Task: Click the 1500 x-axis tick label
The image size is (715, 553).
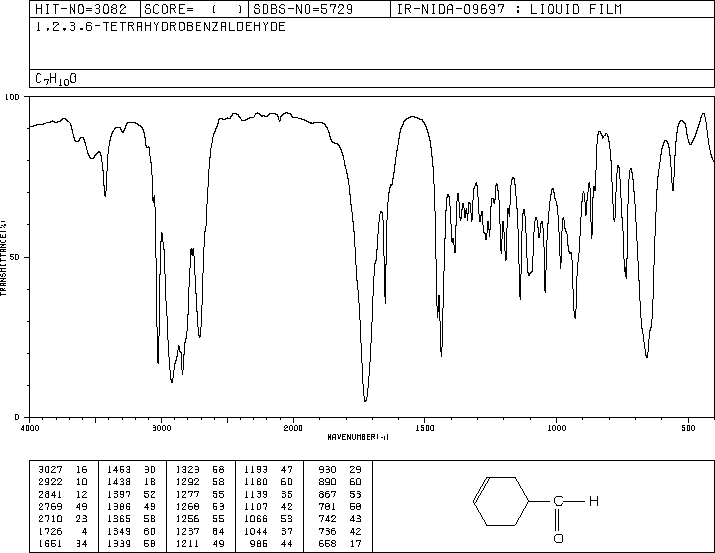Action: pyautogui.click(x=425, y=428)
